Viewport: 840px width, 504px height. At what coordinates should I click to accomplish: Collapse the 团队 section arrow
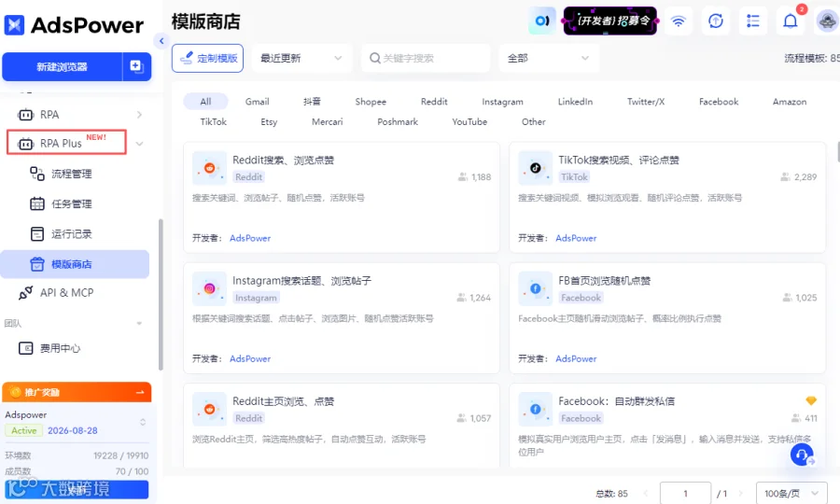coord(139,324)
